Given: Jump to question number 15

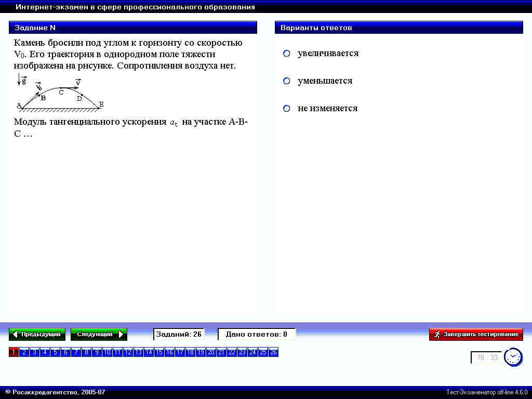Looking at the screenshot, I should click(x=159, y=352).
